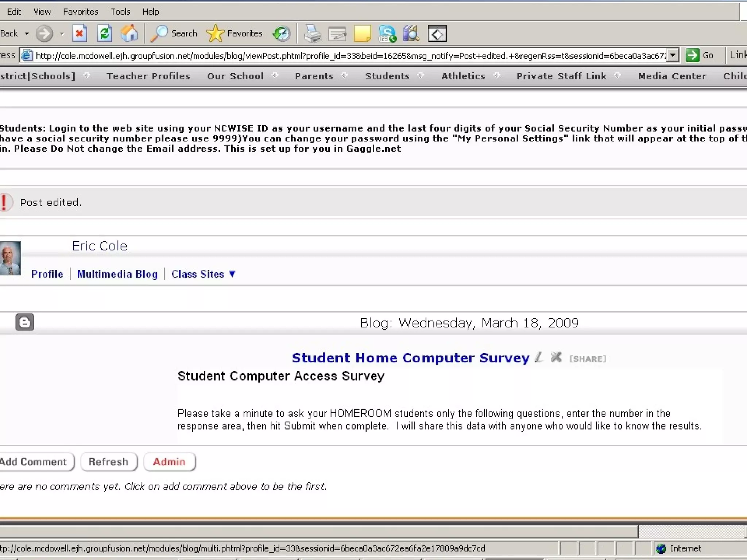
Task: Open the Back button history dropdown arrow
Action: (x=27, y=34)
